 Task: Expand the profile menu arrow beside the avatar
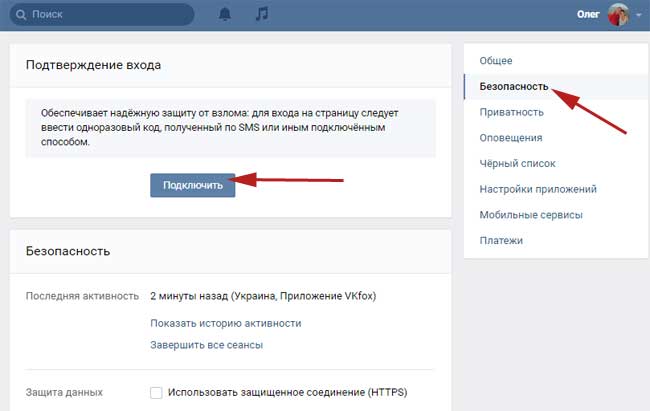640,16
